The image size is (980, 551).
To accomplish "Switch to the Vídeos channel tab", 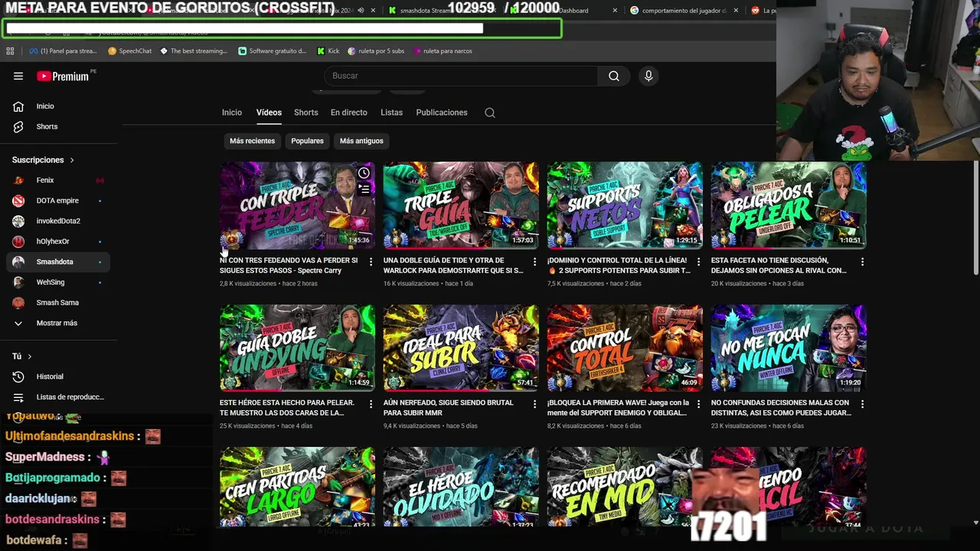I will (x=269, y=112).
